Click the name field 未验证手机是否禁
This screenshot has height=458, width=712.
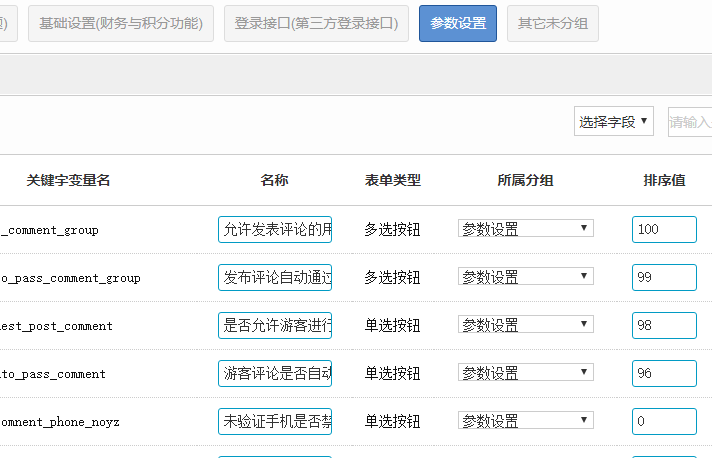[275, 421]
